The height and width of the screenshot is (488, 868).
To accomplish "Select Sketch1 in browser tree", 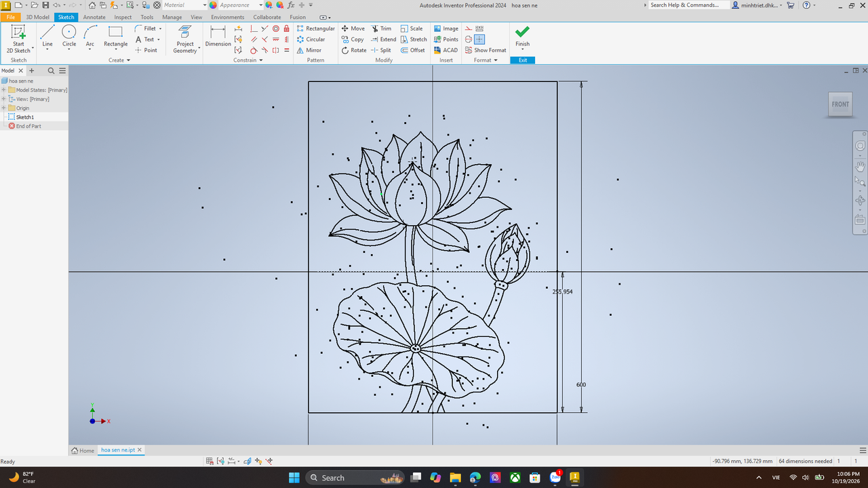I will click(x=25, y=117).
